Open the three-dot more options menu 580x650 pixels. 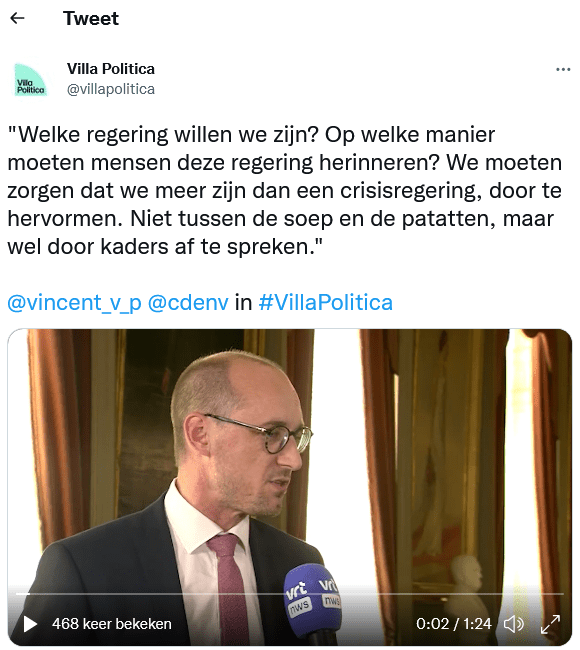point(563,70)
